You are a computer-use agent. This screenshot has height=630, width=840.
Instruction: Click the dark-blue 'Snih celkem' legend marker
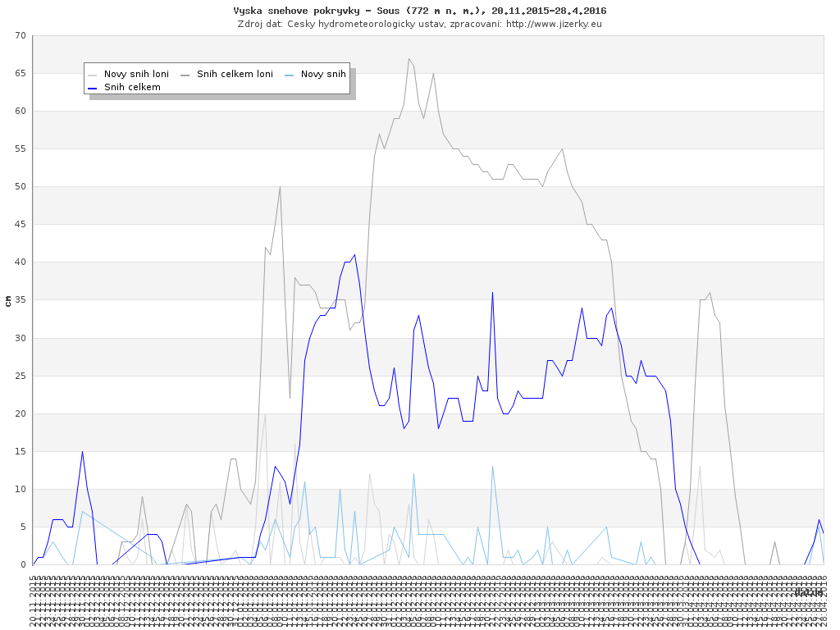pos(92,87)
